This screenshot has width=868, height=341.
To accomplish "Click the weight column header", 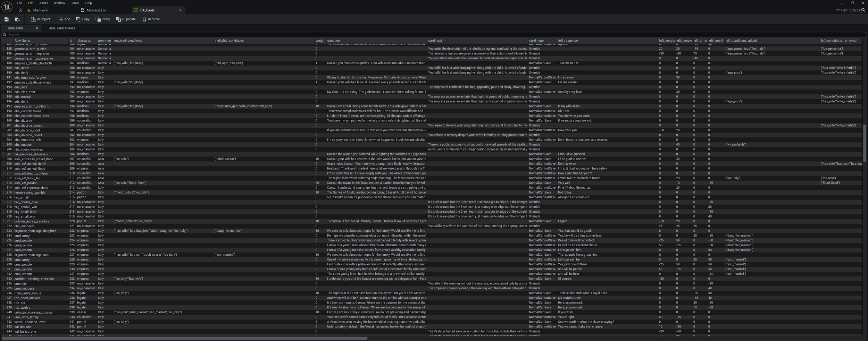I will [x=320, y=41].
